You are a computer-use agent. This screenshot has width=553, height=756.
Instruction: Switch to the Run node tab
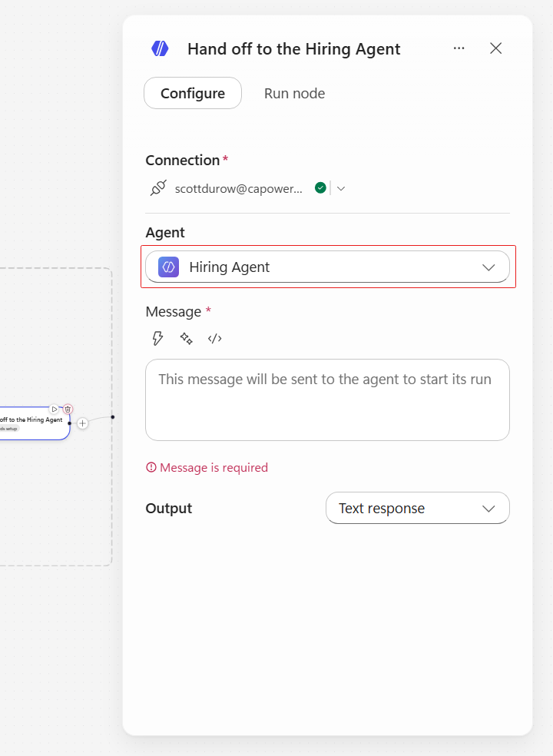coord(295,93)
